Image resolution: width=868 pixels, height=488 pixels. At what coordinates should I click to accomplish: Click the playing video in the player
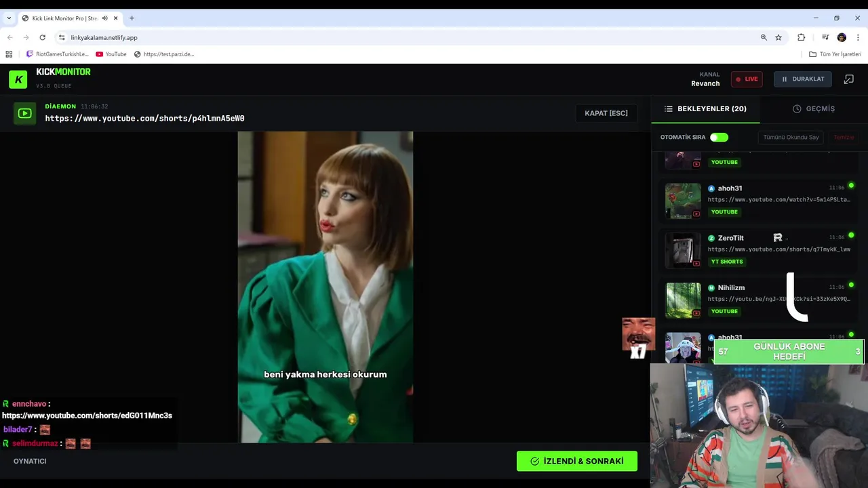(325, 287)
